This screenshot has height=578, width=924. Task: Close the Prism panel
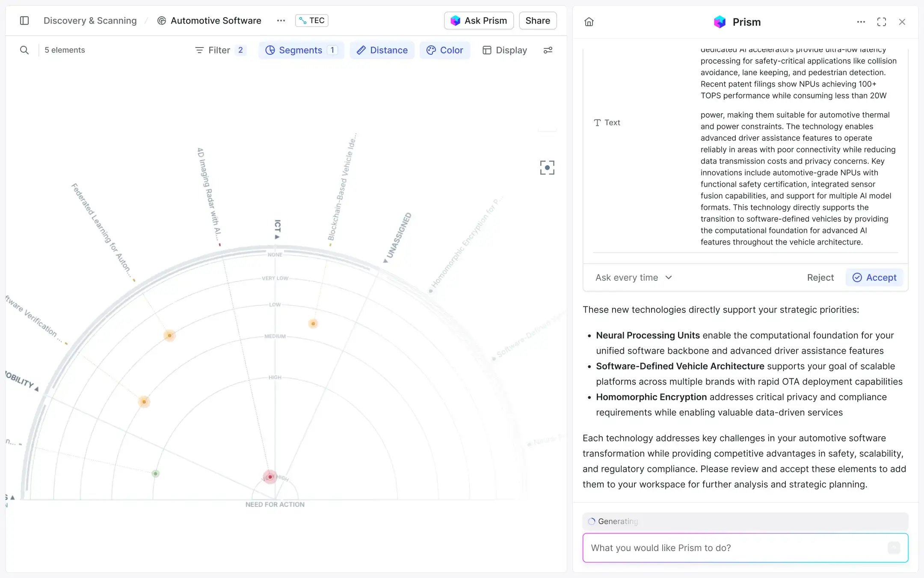point(902,22)
